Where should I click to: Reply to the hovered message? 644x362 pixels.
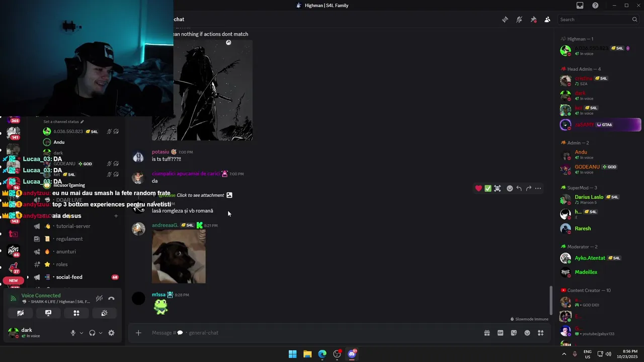click(519, 189)
